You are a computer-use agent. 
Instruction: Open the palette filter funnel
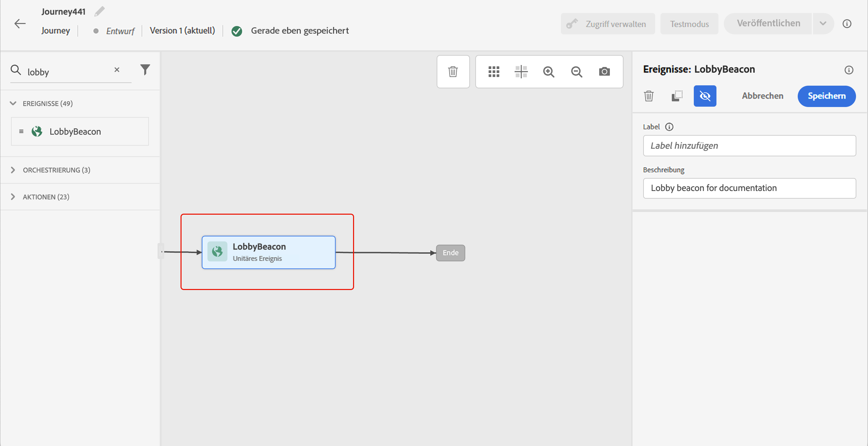(x=145, y=70)
